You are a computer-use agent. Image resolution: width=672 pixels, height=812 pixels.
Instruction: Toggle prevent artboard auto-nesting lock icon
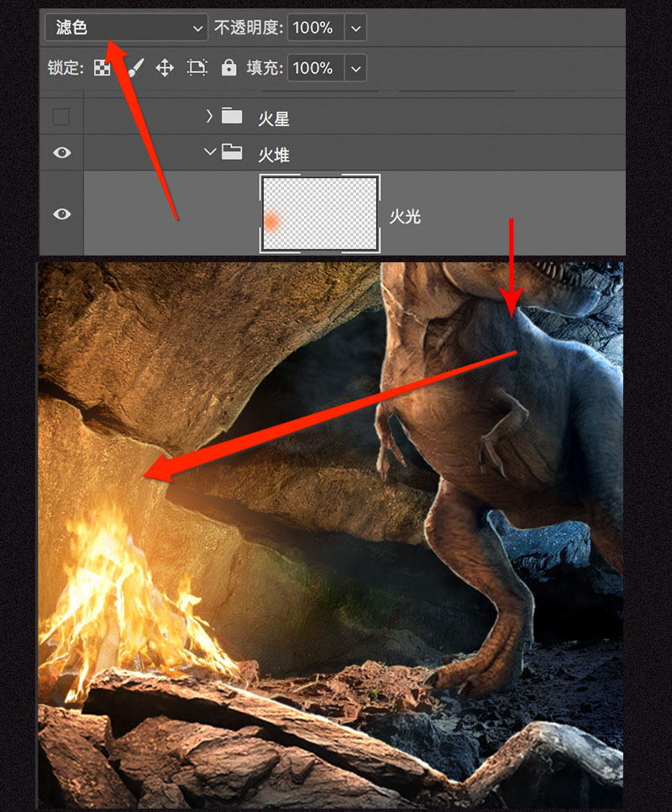point(197,68)
